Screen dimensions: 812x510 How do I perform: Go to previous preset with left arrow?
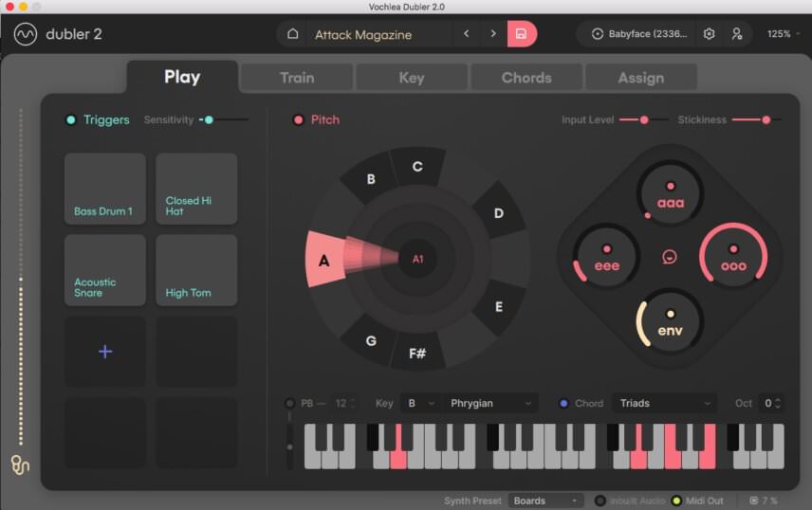466,34
